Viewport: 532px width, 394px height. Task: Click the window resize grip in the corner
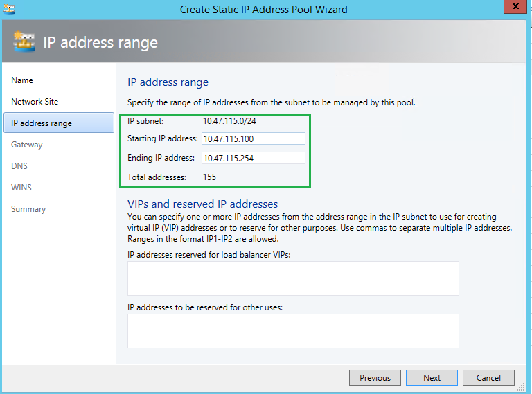tap(521, 388)
